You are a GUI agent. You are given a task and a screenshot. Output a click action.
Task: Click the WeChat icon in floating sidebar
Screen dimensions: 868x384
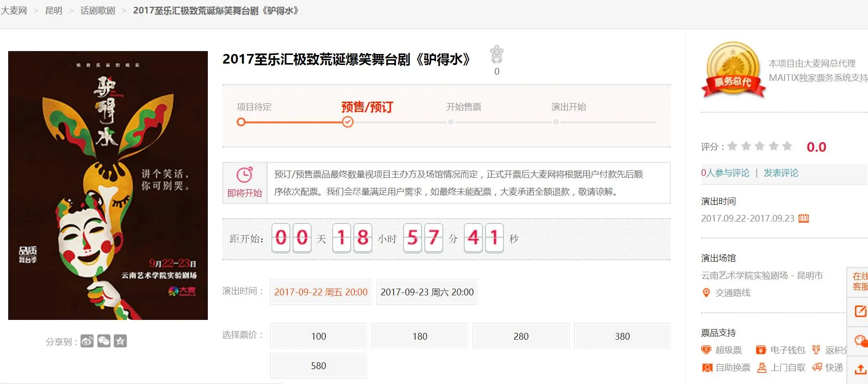tap(861, 341)
